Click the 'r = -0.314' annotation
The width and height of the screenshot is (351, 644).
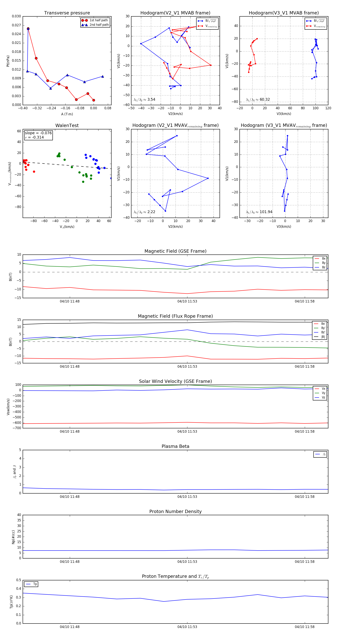point(35,137)
